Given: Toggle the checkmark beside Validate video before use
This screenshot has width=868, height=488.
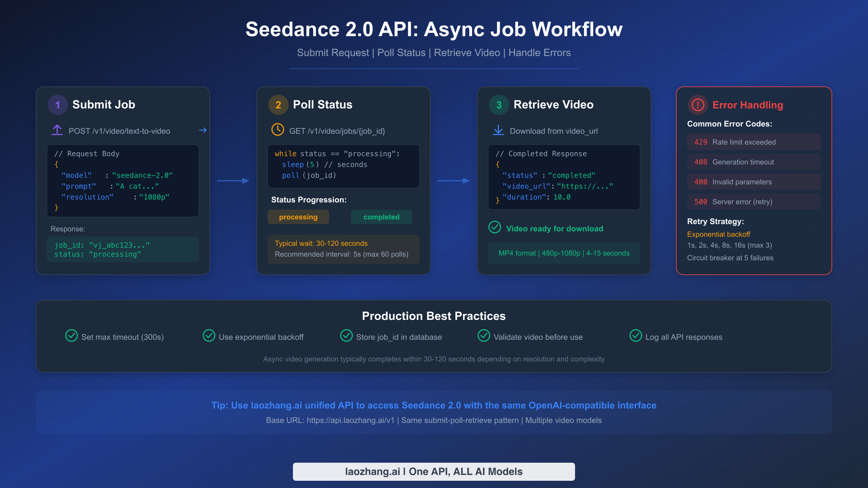Looking at the screenshot, I should pos(484,336).
